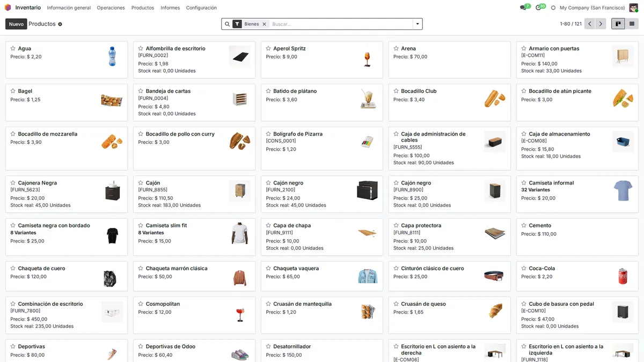The width and height of the screenshot is (644, 362).
Task: Click the Cinturón clásico de cuero belt image
Action: (495, 276)
